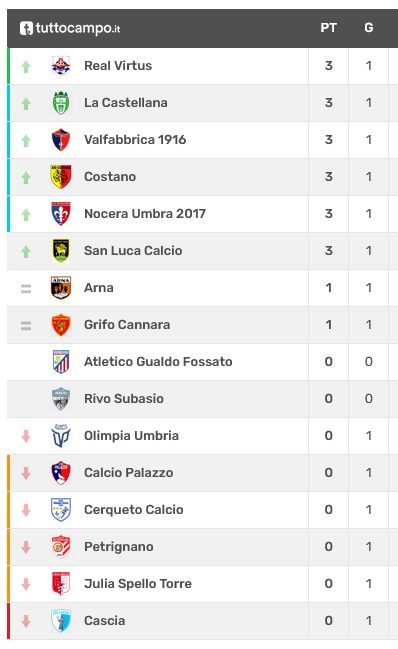Image resolution: width=398 pixels, height=649 pixels.
Task: Open the Petrignano team link
Action: coord(119,547)
